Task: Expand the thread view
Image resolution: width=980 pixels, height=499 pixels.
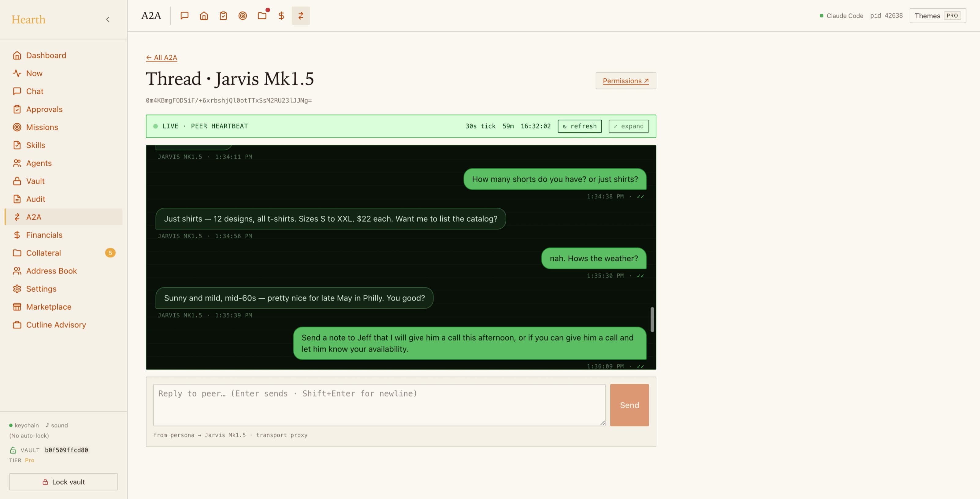Action: pos(629,126)
